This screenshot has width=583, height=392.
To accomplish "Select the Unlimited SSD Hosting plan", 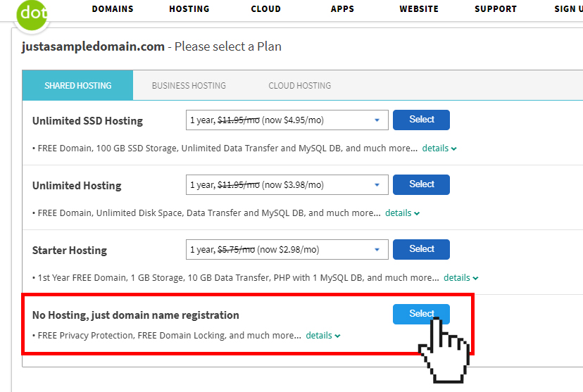I will (x=421, y=120).
